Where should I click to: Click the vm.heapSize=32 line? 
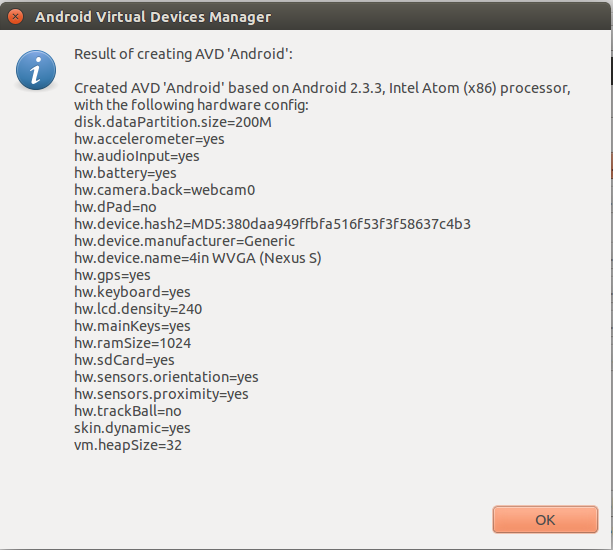pos(128,445)
